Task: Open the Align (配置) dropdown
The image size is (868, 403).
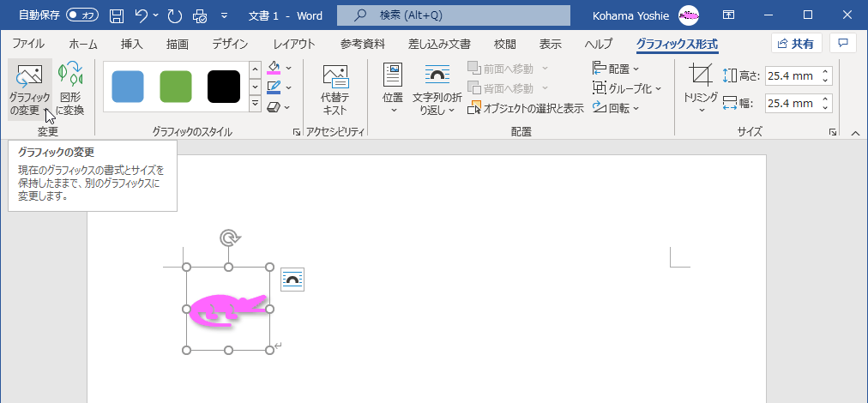Action: 616,69
